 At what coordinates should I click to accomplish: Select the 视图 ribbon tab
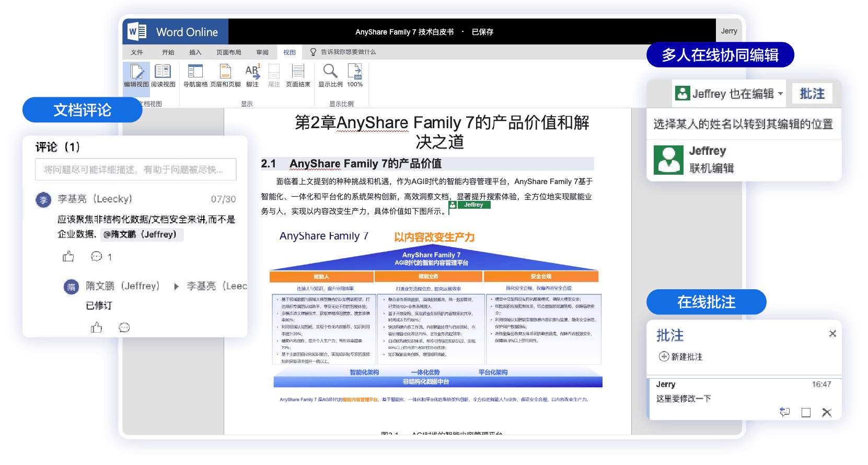pos(290,52)
